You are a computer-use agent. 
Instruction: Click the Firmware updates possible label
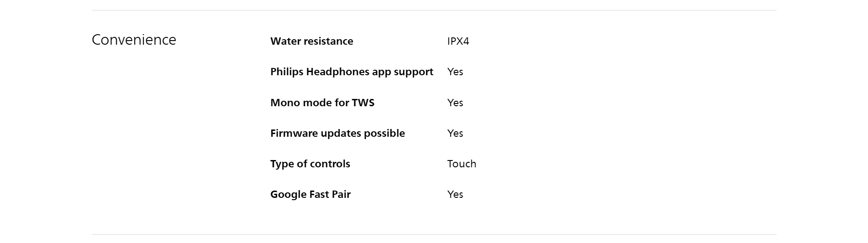pos(337,133)
